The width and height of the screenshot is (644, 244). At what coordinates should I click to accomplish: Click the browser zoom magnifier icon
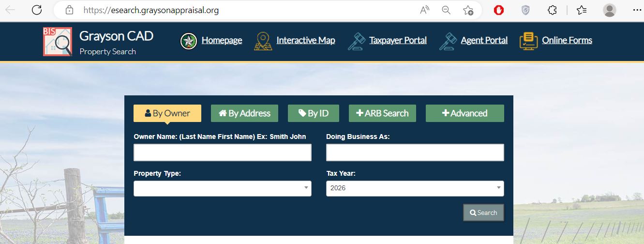pyautogui.click(x=446, y=10)
